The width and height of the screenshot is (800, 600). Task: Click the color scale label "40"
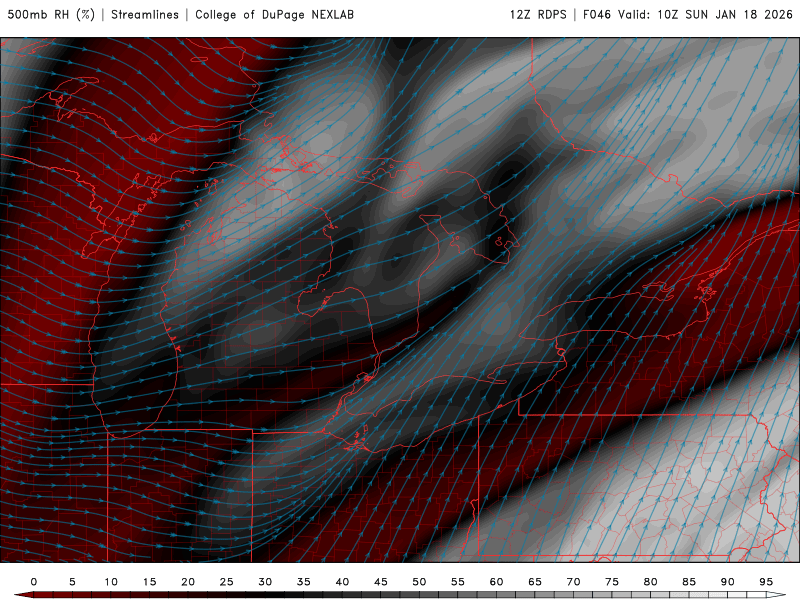coord(342,582)
